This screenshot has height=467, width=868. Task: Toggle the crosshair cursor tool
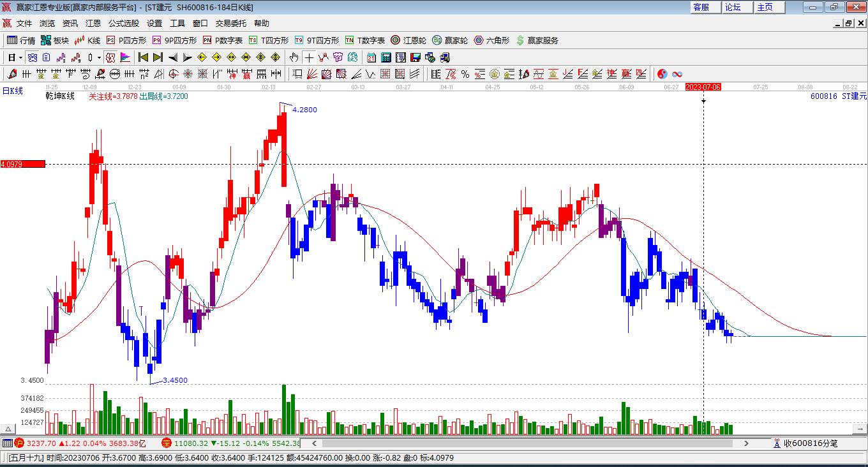(x=309, y=57)
